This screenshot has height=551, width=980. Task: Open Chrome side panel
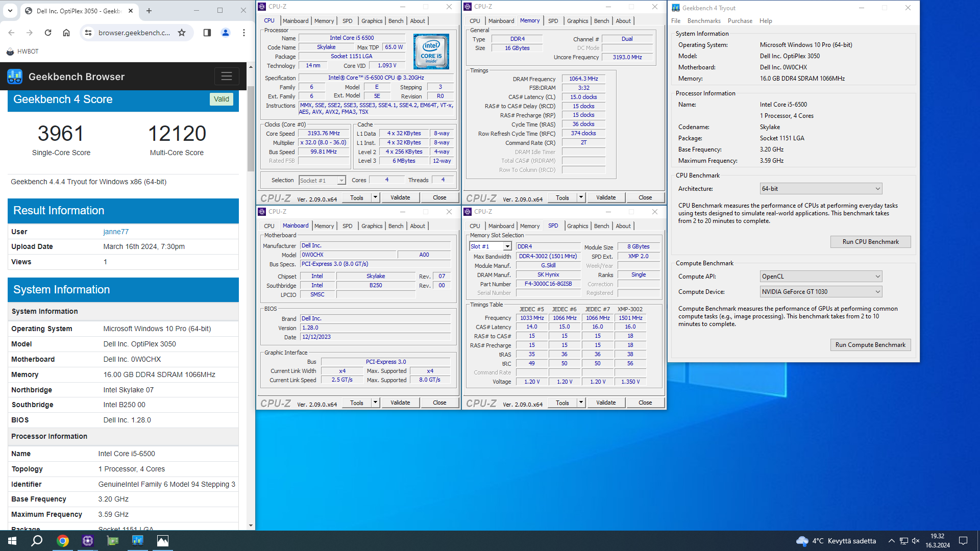(x=207, y=33)
